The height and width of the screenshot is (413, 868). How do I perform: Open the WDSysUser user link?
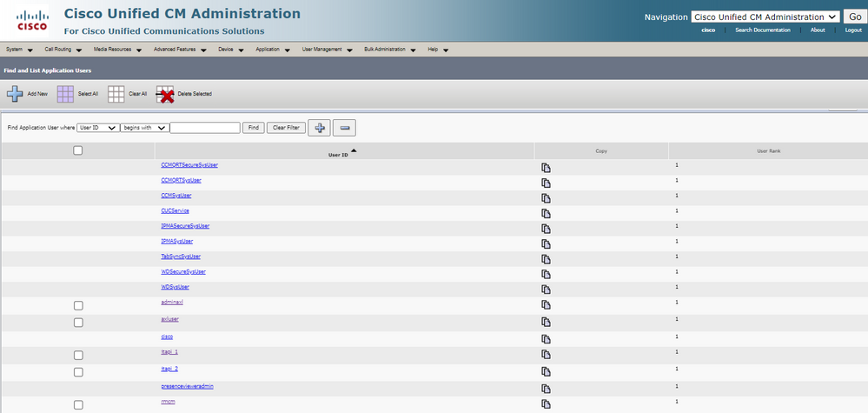(x=175, y=287)
